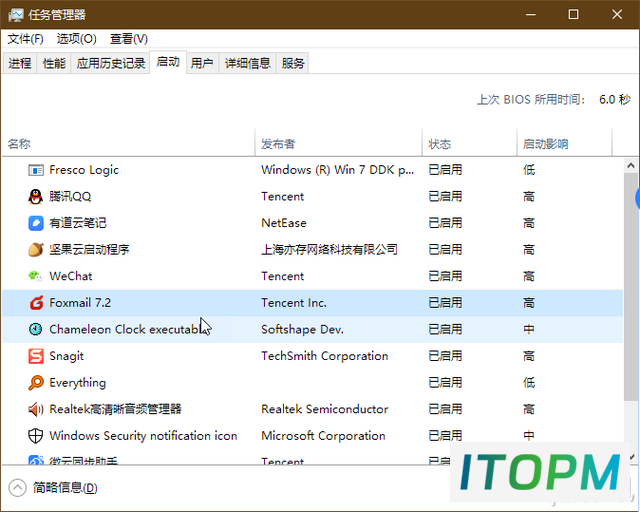The image size is (640, 512).
Task: Select the Snagit entry name
Action: pyautogui.click(x=67, y=356)
